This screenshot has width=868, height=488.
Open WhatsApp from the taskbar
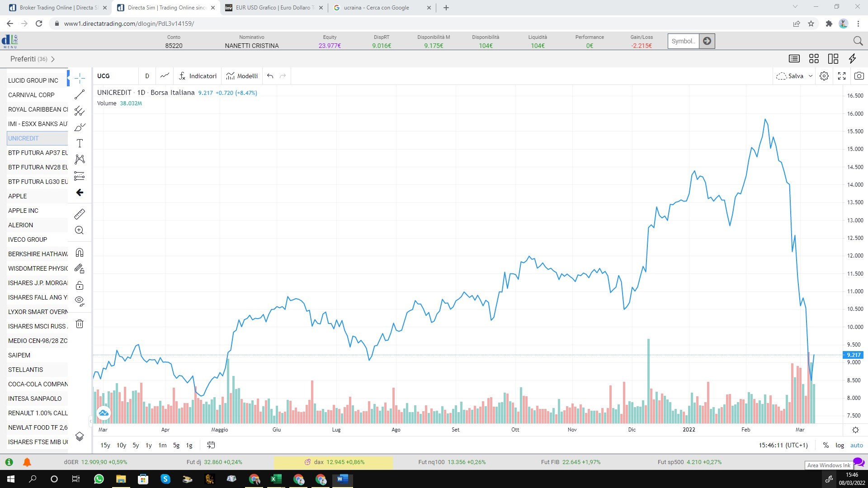tap(99, 479)
